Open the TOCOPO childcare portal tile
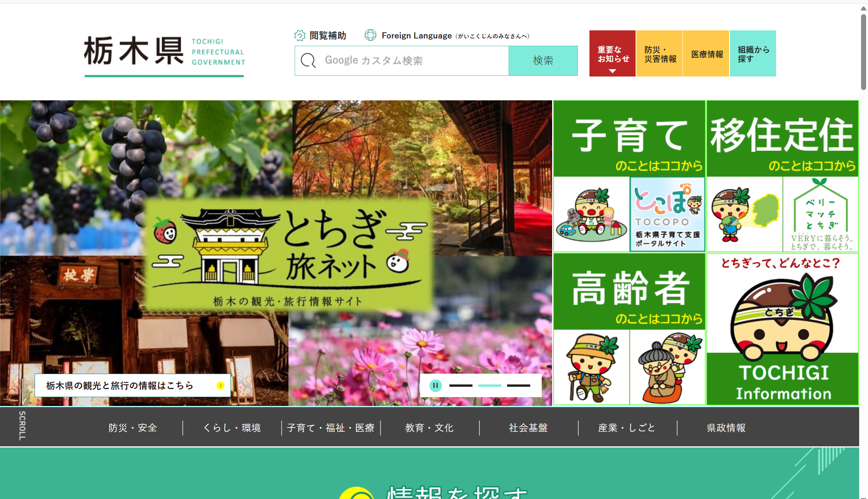The width and height of the screenshot is (868, 499). coord(667,214)
